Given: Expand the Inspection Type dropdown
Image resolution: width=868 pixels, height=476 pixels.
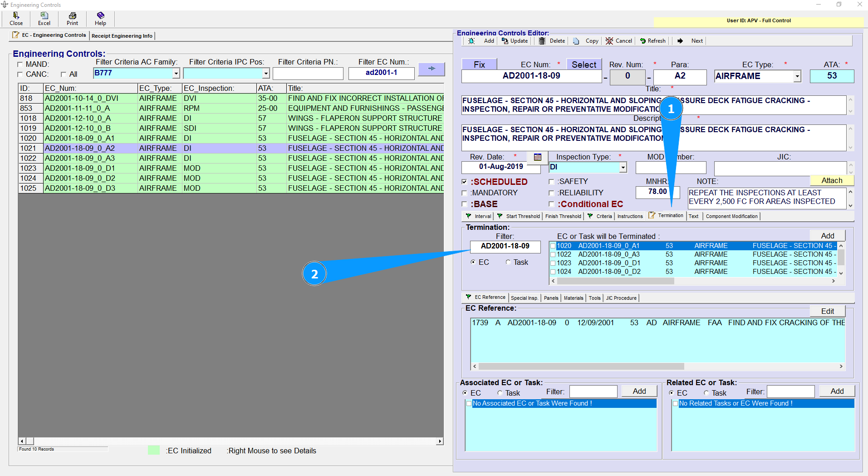Looking at the screenshot, I should click(623, 168).
